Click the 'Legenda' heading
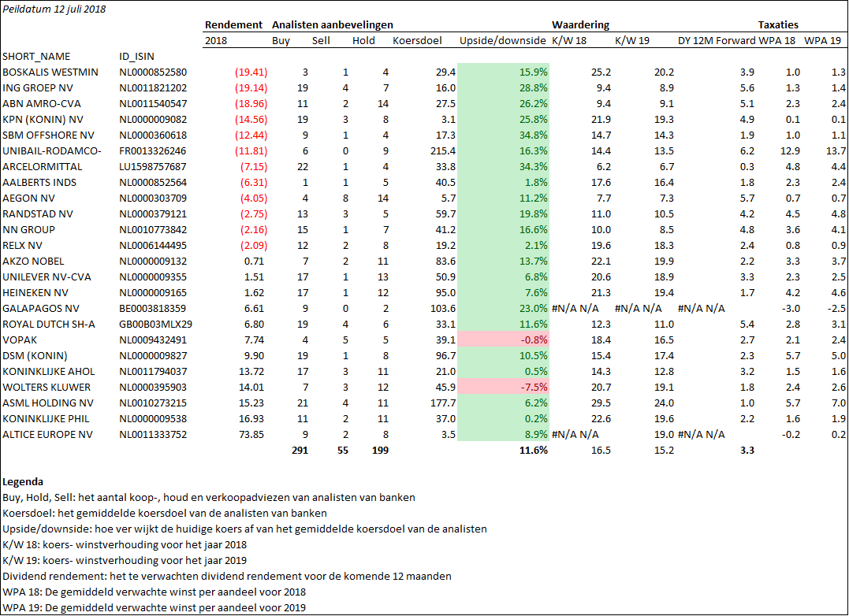The height and width of the screenshot is (616, 849). pos(23,481)
